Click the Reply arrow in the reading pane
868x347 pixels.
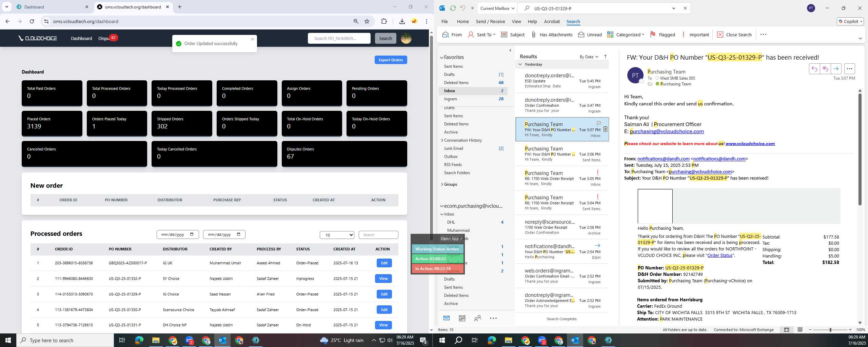point(814,69)
